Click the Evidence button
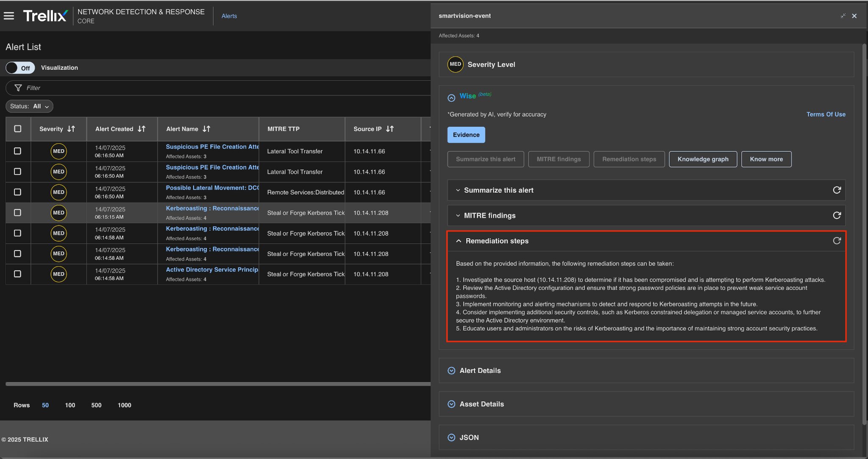Screen dimensions: 868x459 pyautogui.click(x=466, y=135)
